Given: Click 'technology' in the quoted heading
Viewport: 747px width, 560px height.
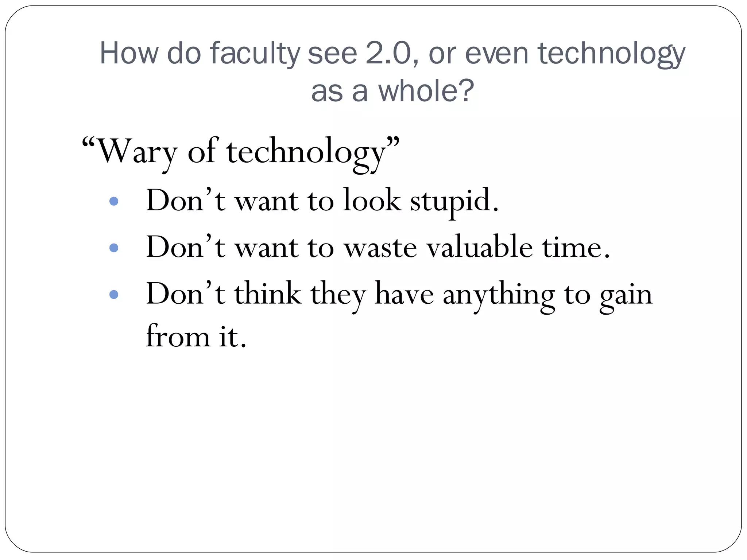Looking at the screenshot, I should (x=306, y=152).
